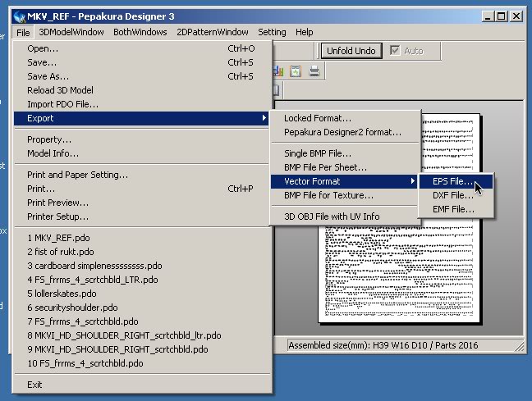Screen dimensions: 532x401
Task: Select BMP File Per Sheet...
Action: (x=344, y=167)
